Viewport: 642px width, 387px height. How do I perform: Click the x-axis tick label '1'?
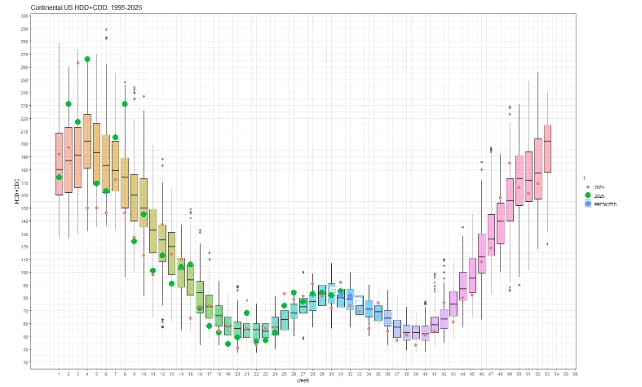click(x=59, y=374)
